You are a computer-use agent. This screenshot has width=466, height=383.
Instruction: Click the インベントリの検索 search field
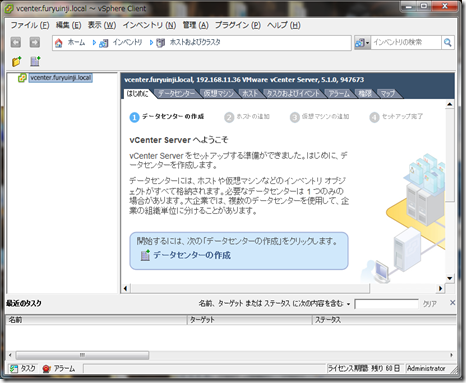(x=406, y=42)
